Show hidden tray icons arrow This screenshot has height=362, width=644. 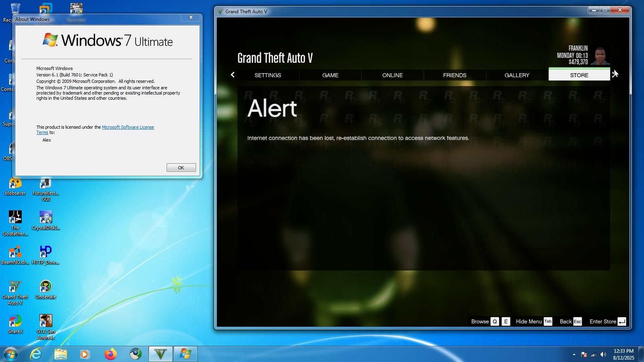point(574,354)
